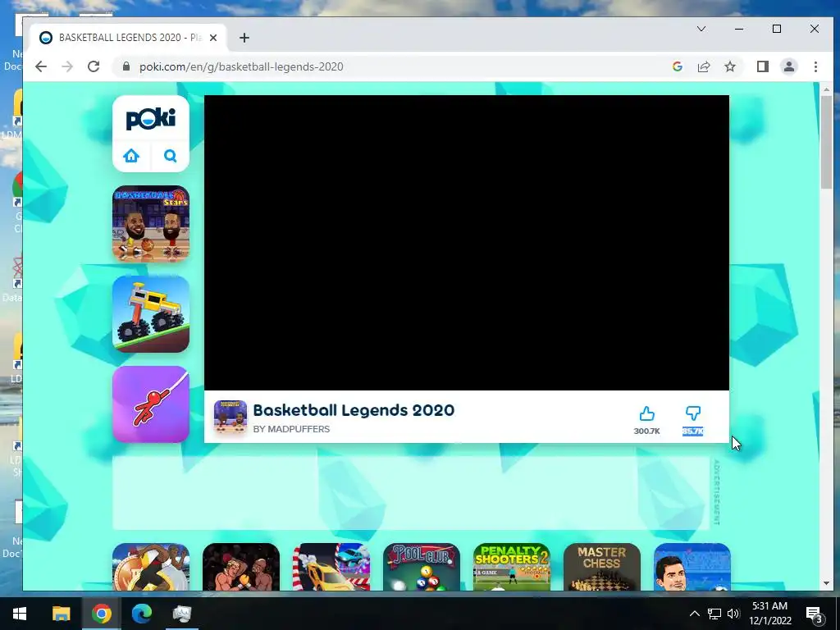The width and height of the screenshot is (840, 630).
Task: Open File Explorer from taskbar
Action: click(61, 614)
